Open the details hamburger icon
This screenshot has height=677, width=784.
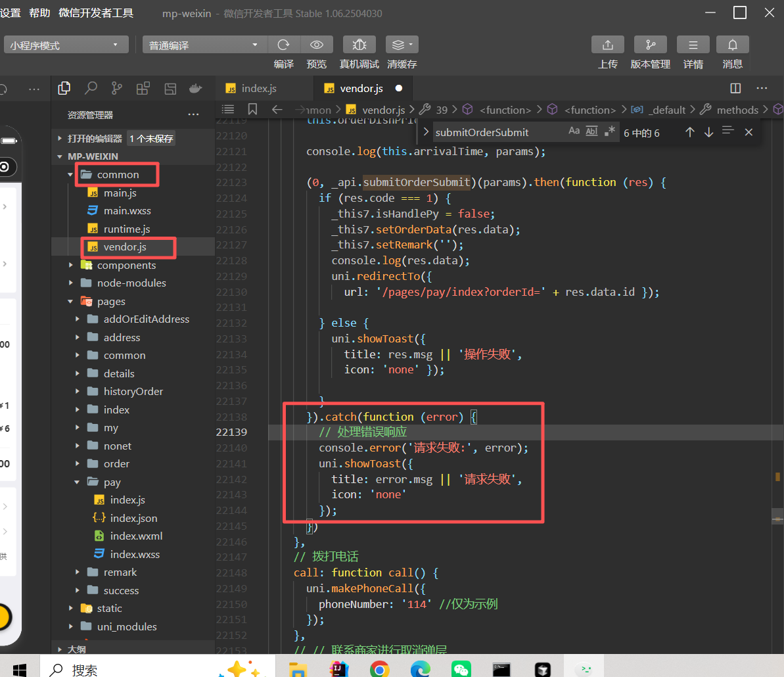(x=693, y=45)
